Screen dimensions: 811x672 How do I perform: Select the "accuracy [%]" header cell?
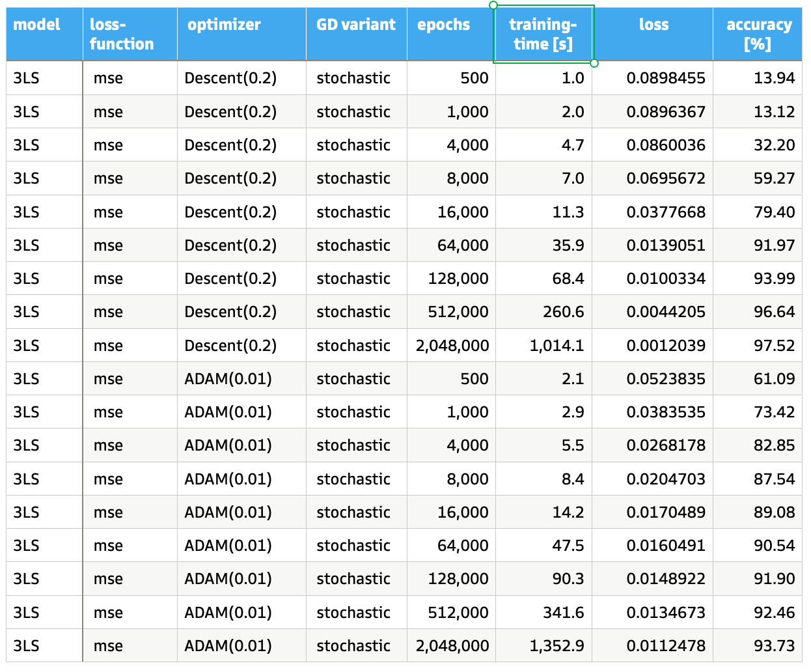(x=757, y=34)
